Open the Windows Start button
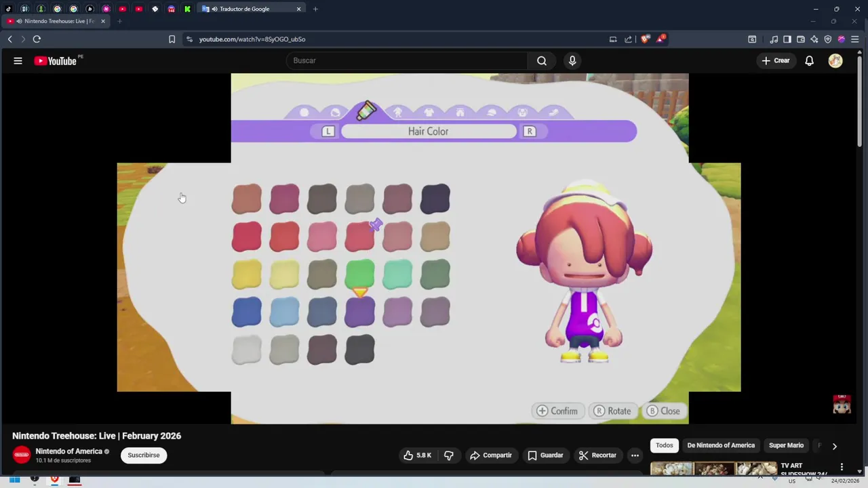Screen dimensions: 868x488 (14, 480)
